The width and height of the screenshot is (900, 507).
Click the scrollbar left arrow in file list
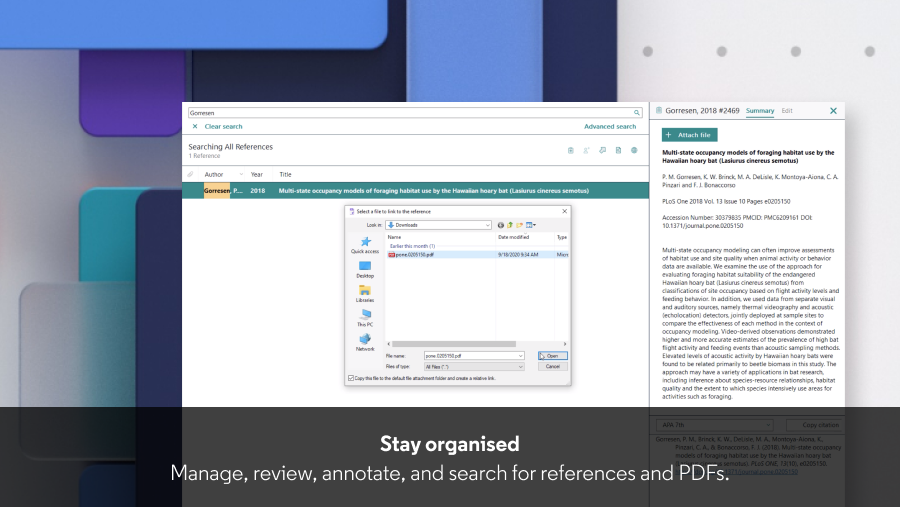(389, 344)
